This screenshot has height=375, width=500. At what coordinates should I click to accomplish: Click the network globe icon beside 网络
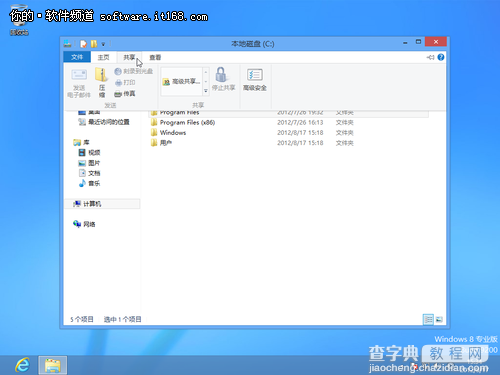(x=77, y=224)
